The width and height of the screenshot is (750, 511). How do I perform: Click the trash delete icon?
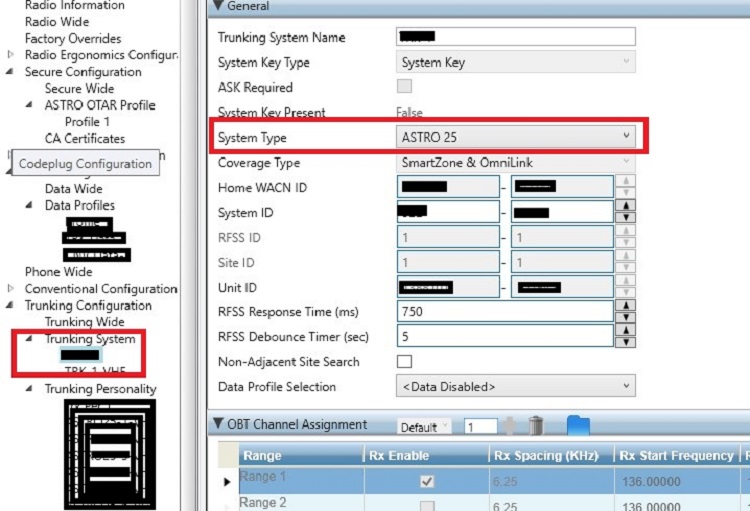[536, 426]
